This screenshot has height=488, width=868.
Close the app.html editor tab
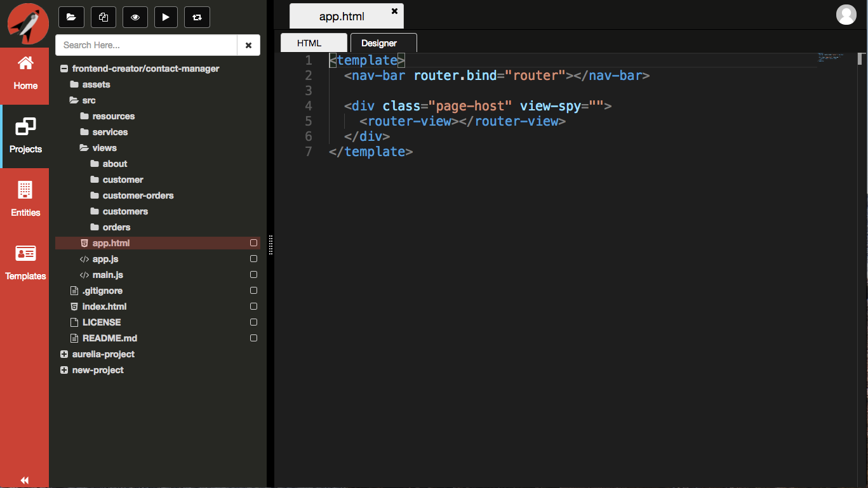(394, 11)
